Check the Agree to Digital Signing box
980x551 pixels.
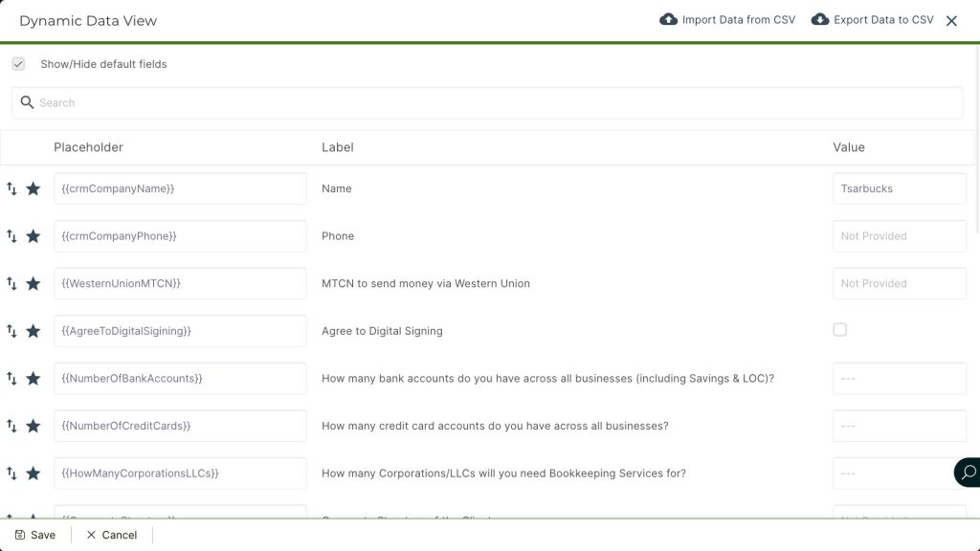pyautogui.click(x=839, y=330)
